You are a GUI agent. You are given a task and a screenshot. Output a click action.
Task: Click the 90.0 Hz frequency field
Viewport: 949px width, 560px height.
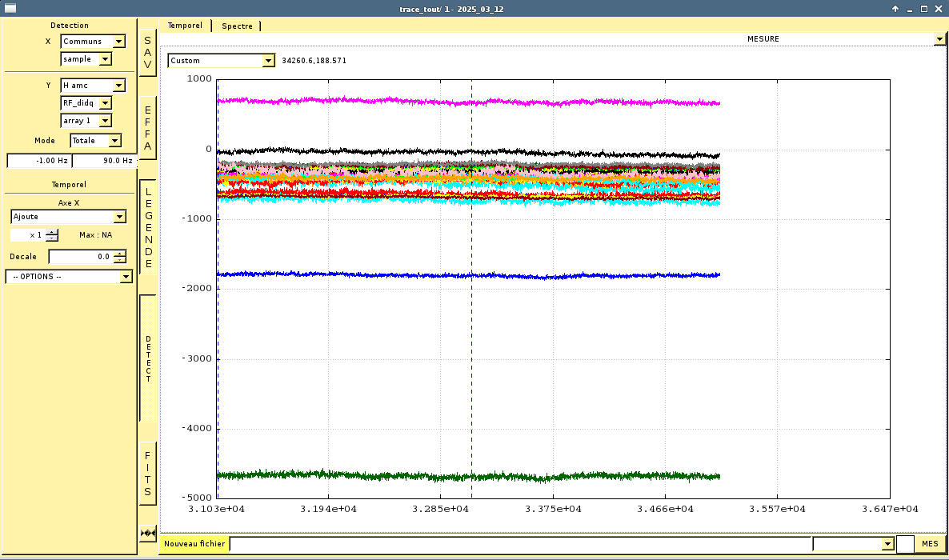[104, 161]
